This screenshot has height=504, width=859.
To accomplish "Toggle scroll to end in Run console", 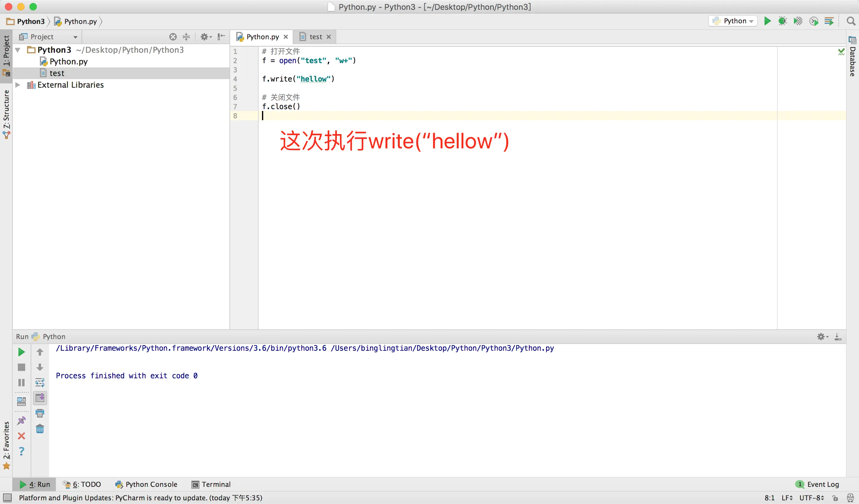I will 40,398.
